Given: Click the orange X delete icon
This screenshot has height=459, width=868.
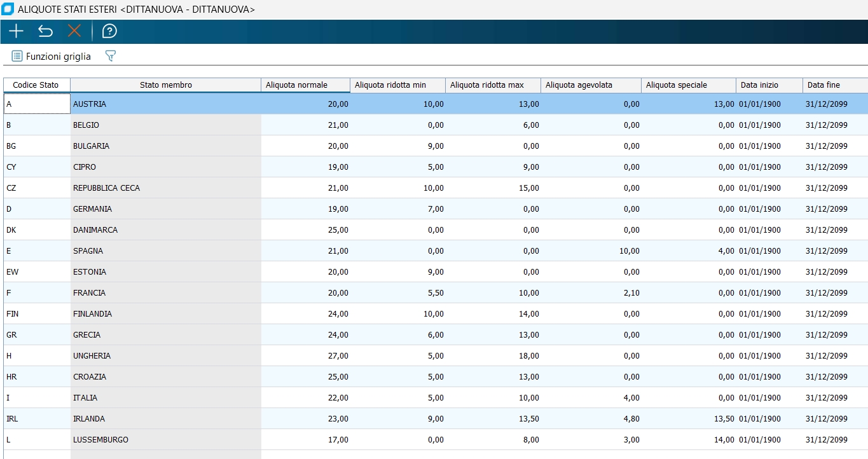Looking at the screenshot, I should pyautogui.click(x=75, y=31).
